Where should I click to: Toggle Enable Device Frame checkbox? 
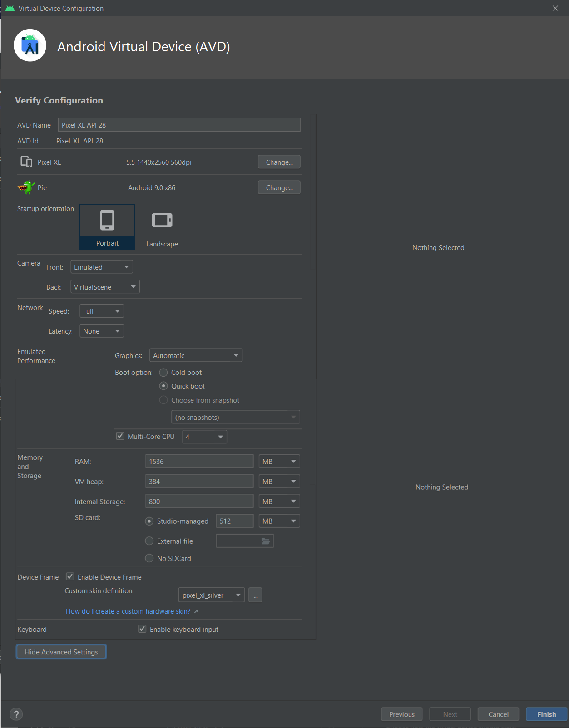coord(70,577)
